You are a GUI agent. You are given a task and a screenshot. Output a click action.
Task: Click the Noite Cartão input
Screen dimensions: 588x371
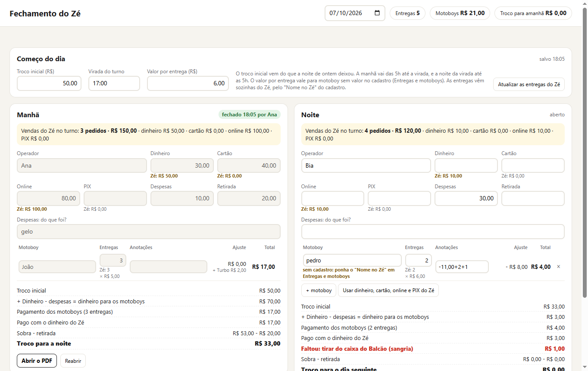point(533,165)
